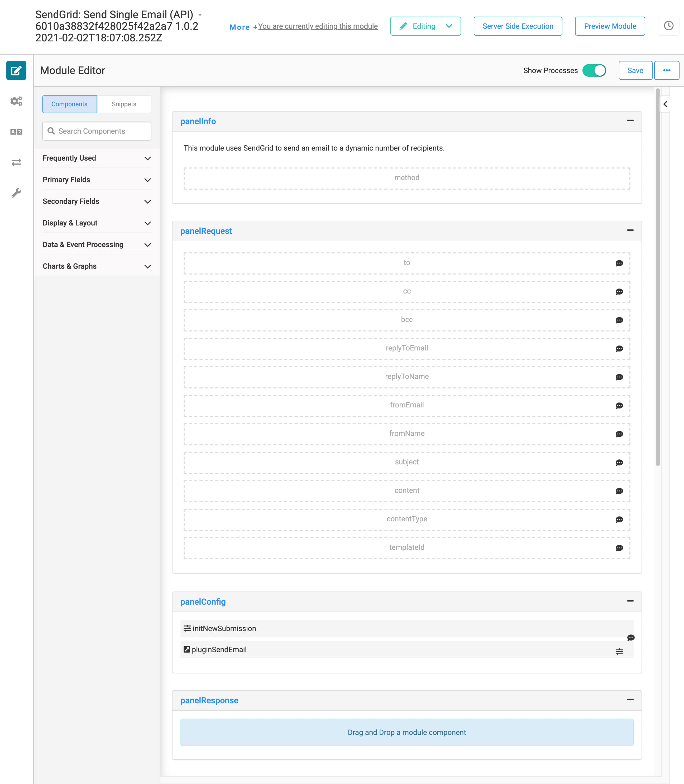Collapse the panelRequest panel
Viewport: 684px width, 784px height.
[x=630, y=230]
